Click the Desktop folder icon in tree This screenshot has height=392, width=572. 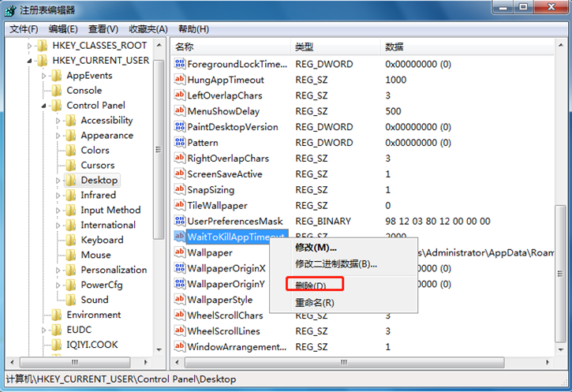point(70,181)
